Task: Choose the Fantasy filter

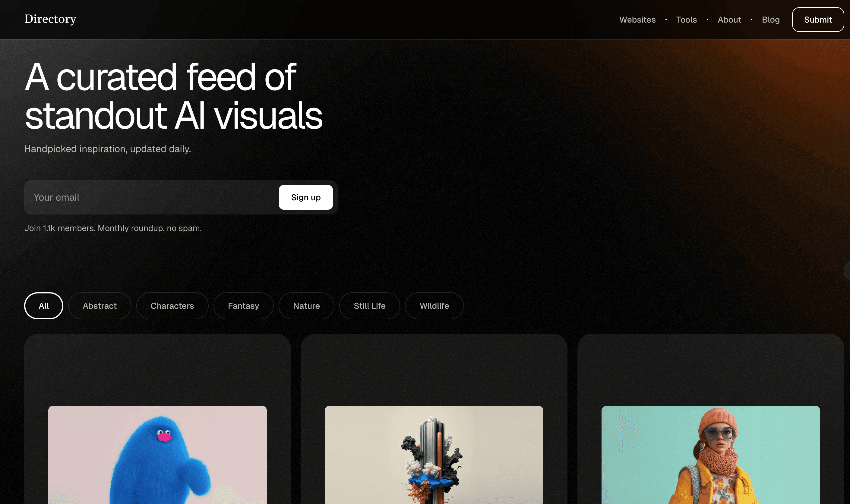Action: [243, 306]
